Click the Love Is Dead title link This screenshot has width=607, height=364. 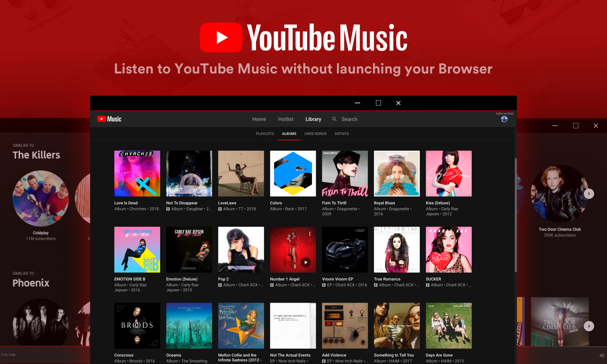pyautogui.click(x=126, y=203)
